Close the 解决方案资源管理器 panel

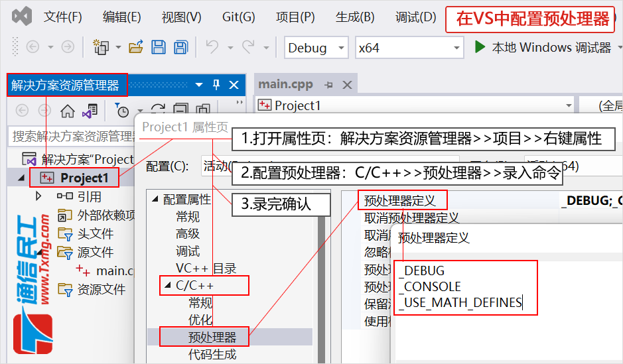click(x=234, y=85)
